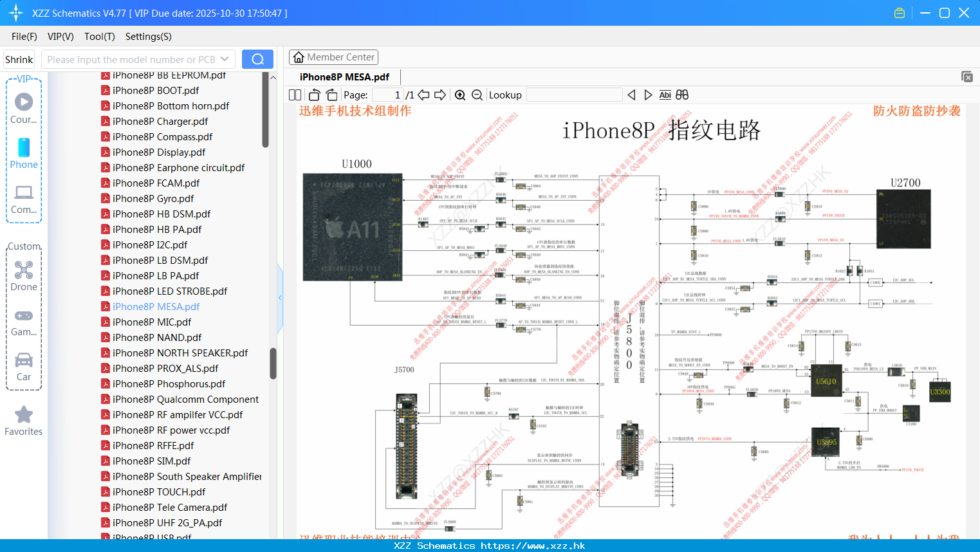Open iPhone8P SIM.pdf

pyautogui.click(x=151, y=461)
